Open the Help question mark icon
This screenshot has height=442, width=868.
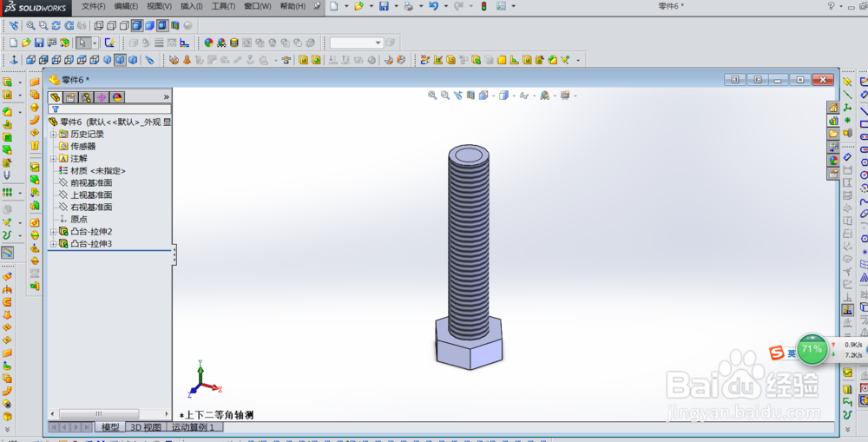click(831, 6)
